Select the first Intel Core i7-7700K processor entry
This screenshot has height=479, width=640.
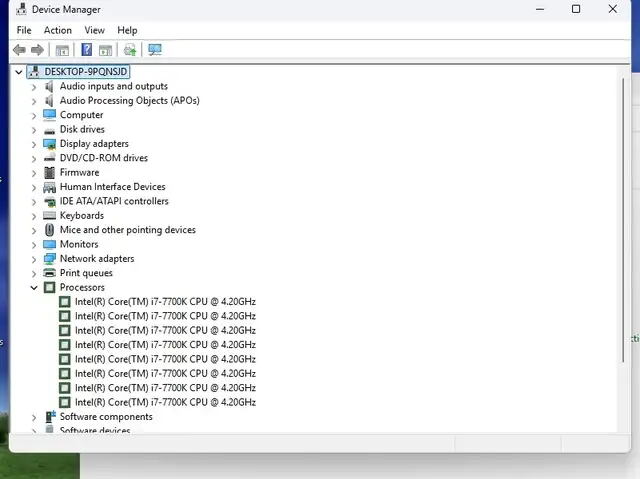coord(165,302)
